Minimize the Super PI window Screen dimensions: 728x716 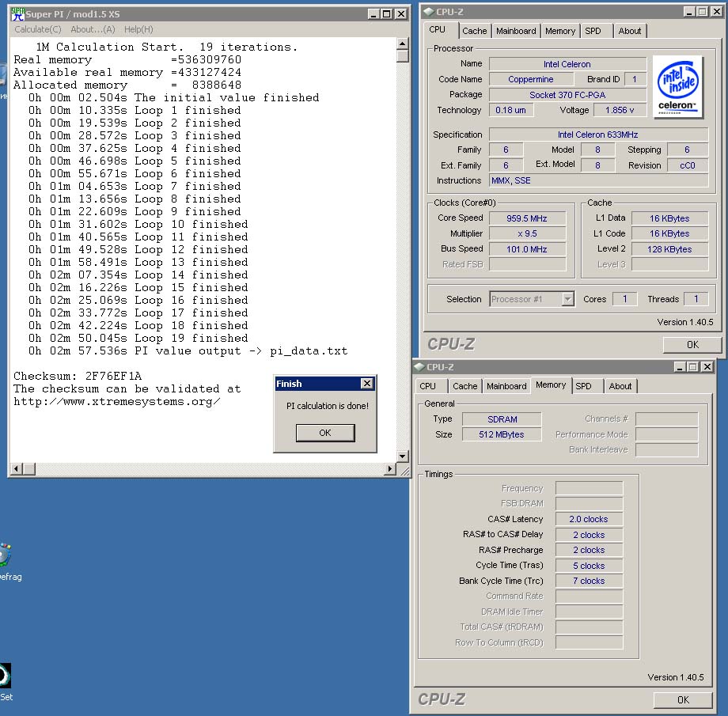(373, 14)
